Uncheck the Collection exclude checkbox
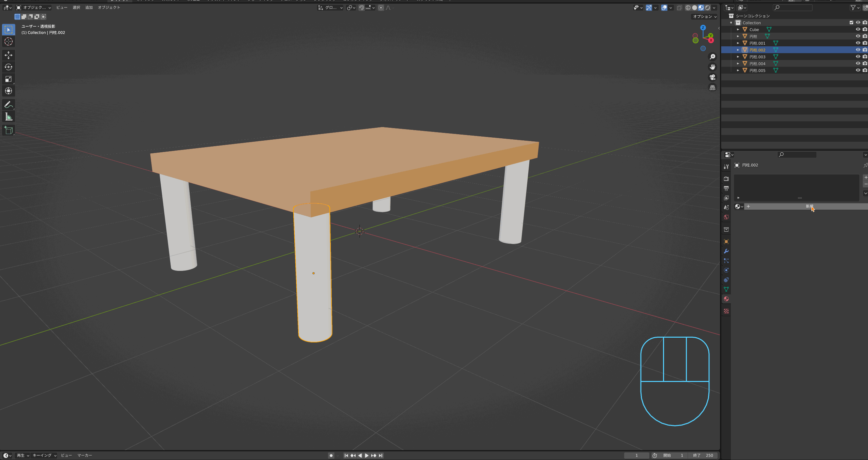Viewport: 868px width, 460px height. point(851,22)
